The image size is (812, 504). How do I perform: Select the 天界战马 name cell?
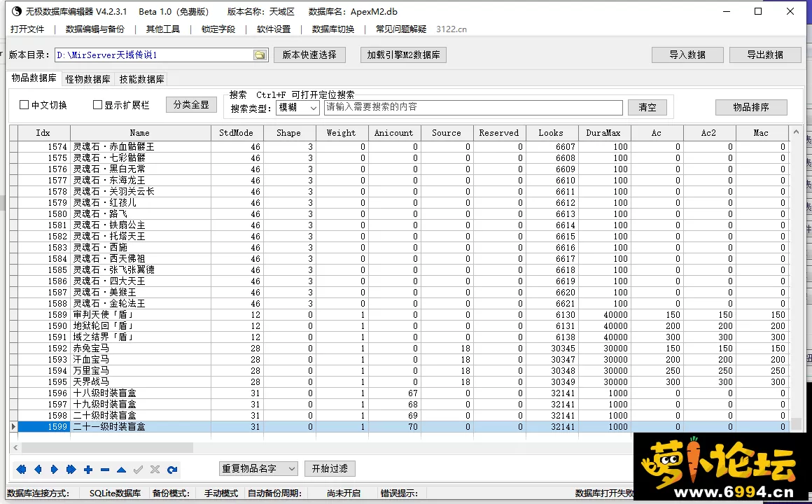click(140, 381)
